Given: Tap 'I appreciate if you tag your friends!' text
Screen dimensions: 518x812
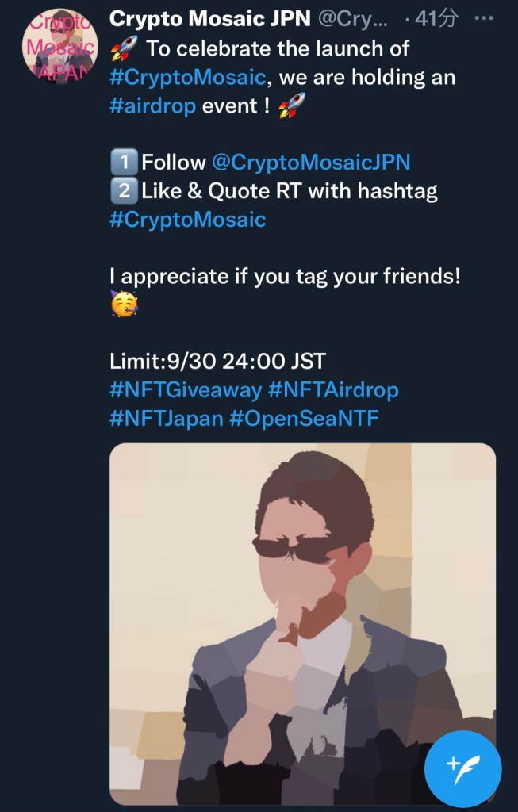Looking at the screenshot, I should 285,277.
